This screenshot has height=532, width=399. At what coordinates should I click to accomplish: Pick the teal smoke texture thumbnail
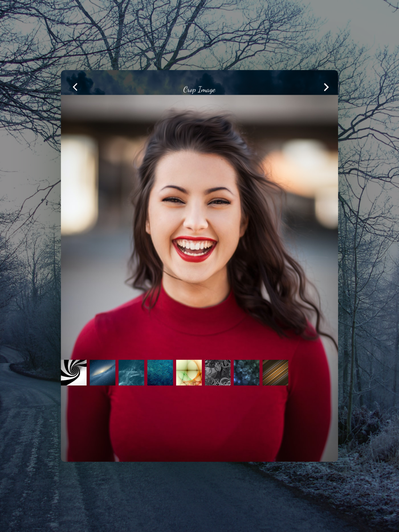point(132,373)
